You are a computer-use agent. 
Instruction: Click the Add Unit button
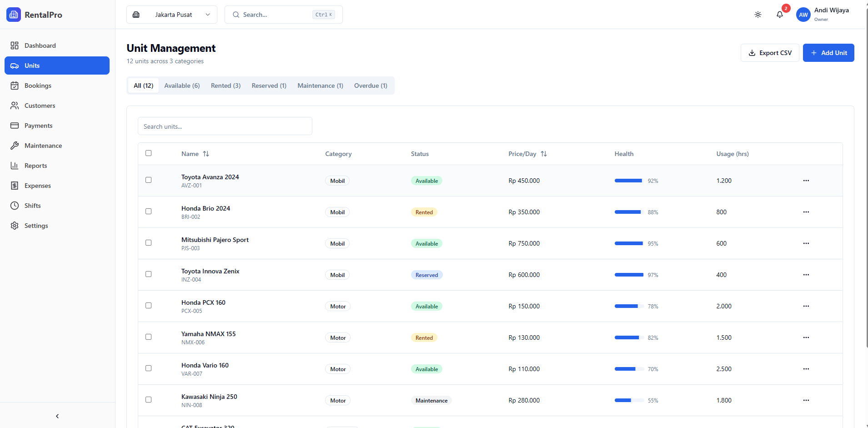tap(828, 53)
